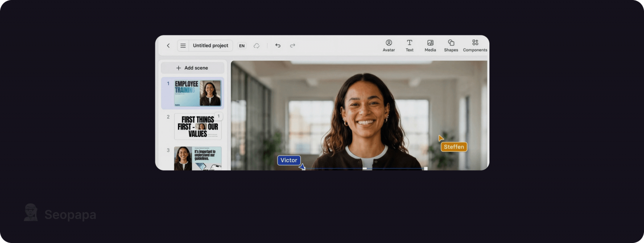Select the avatar on the canvas
644x243 pixels.
pos(365,121)
